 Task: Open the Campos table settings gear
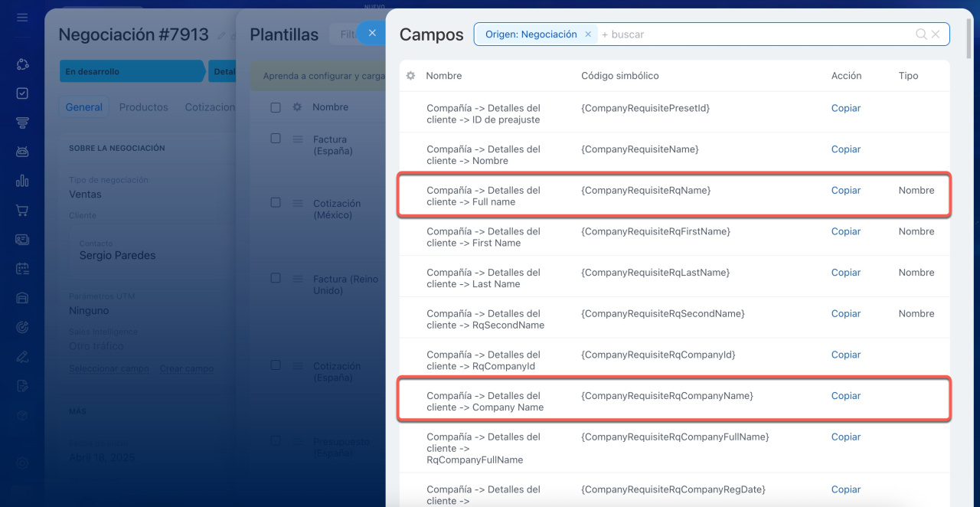(410, 76)
